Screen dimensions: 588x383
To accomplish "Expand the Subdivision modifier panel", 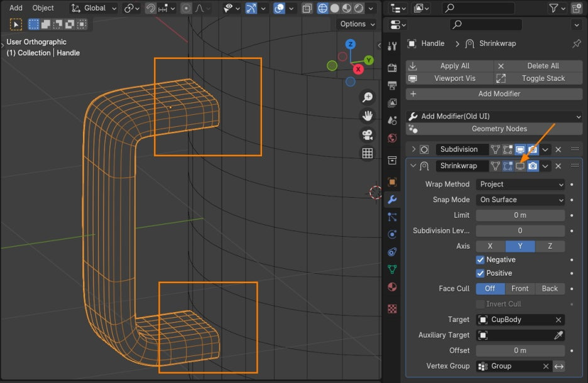I will click(414, 149).
